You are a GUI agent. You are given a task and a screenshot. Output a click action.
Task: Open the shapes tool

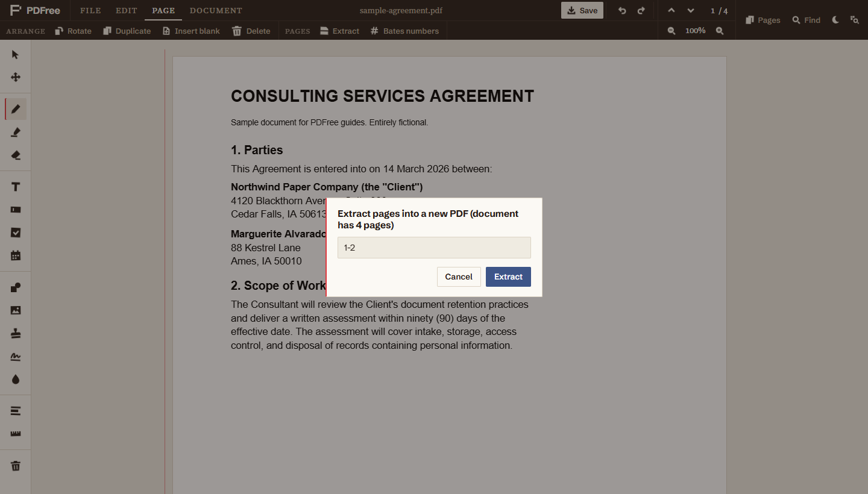click(16, 287)
